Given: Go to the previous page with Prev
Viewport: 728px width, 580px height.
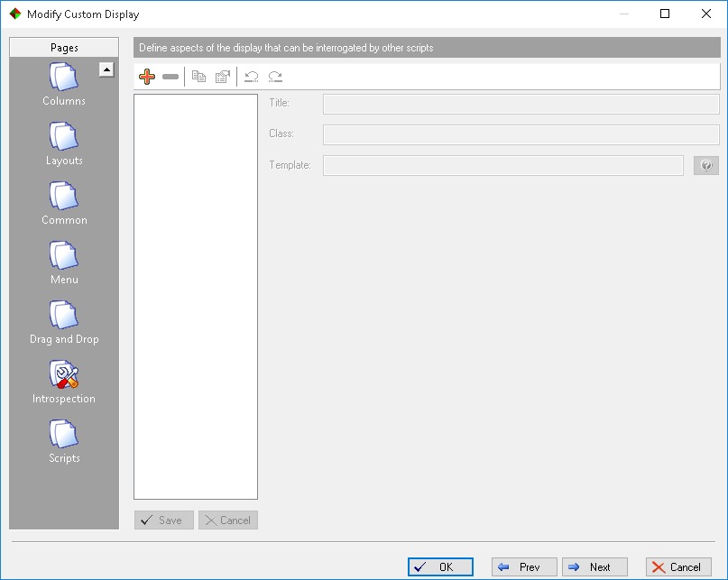Looking at the screenshot, I should point(524,566).
